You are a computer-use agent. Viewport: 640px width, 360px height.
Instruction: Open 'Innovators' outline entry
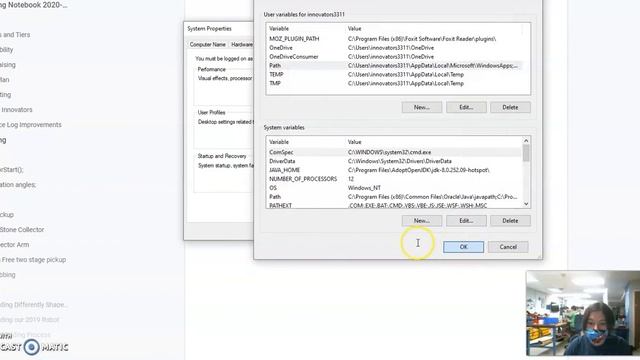click(x=16, y=110)
